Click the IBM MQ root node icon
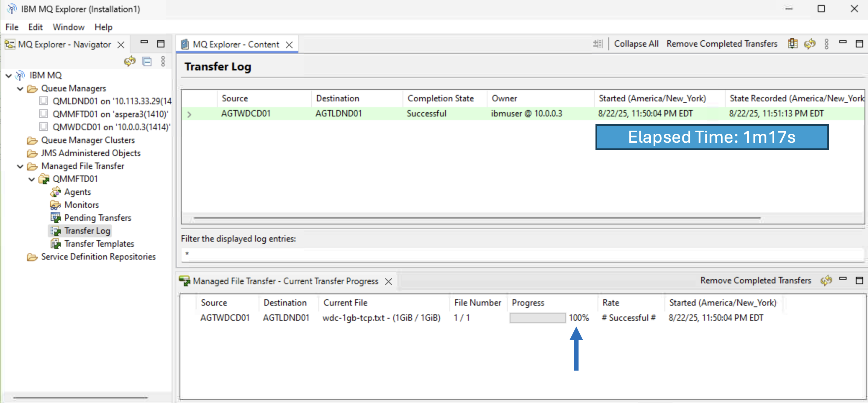Image resolution: width=868 pixels, height=403 pixels. click(20, 75)
